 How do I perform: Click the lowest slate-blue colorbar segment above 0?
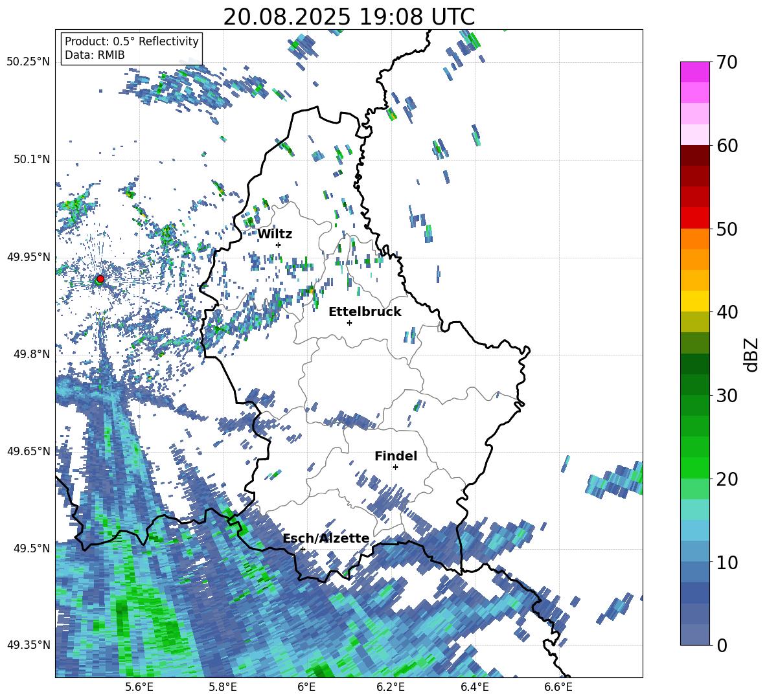point(695,635)
